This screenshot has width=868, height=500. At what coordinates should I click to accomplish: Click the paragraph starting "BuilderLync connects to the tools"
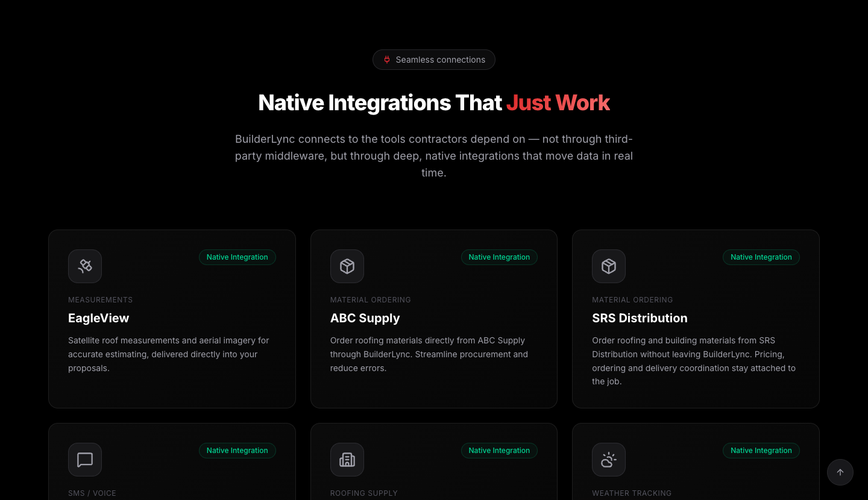point(434,156)
